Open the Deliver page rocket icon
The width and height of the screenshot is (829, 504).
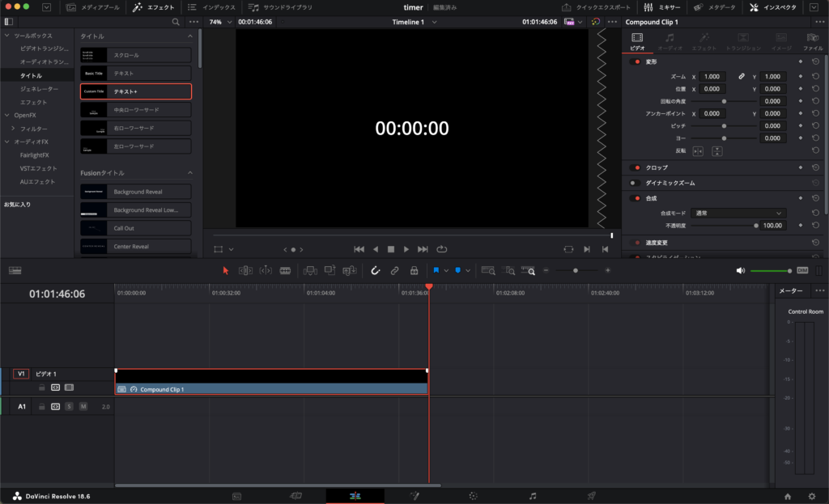tap(592, 495)
